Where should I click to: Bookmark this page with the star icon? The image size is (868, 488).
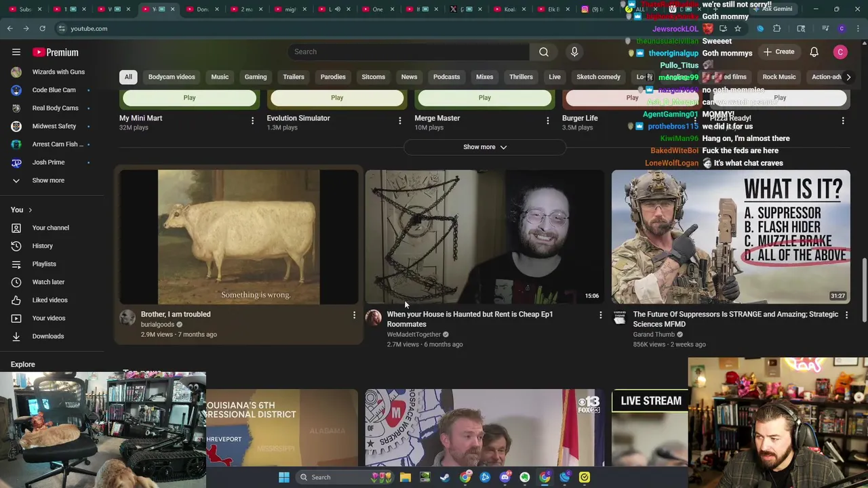[738, 28]
